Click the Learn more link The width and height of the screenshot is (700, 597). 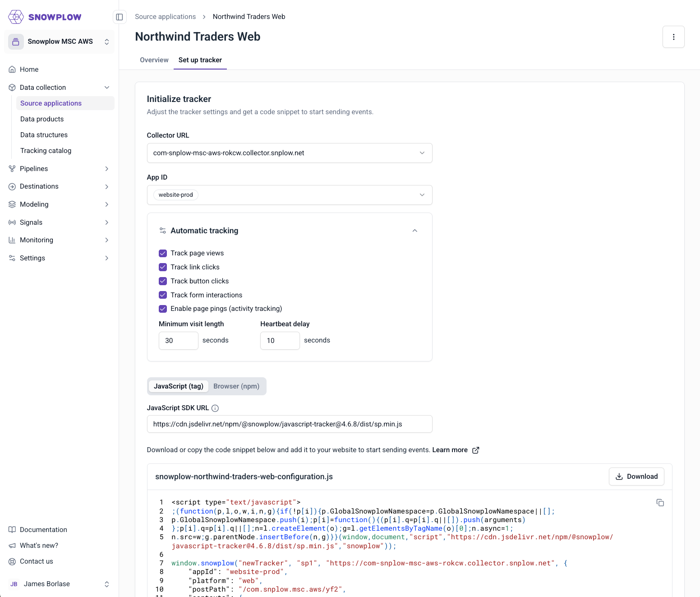tap(450, 450)
